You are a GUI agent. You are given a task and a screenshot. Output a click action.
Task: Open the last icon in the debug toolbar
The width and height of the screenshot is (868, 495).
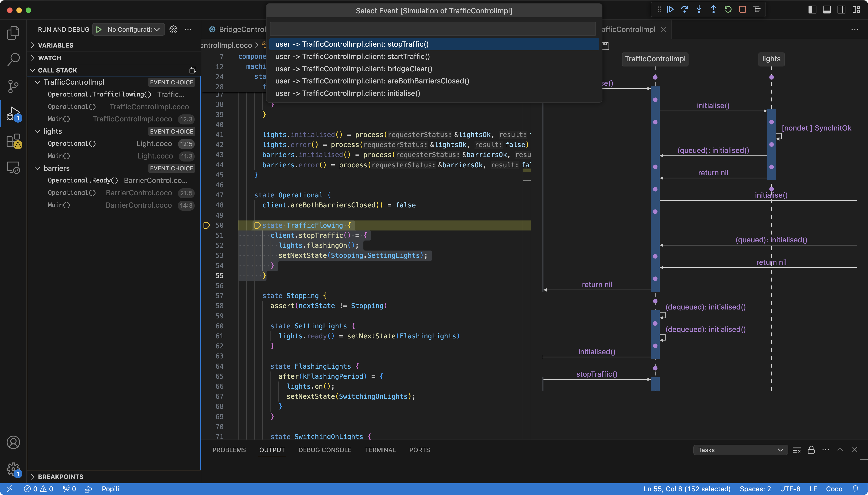point(757,10)
